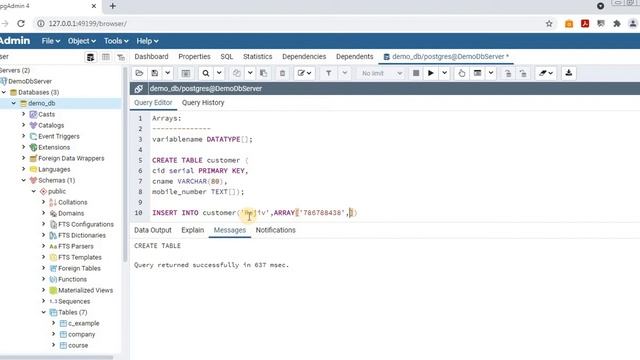Open the save options dropdown arrow
640x360 pixels.
[x=167, y=73]
